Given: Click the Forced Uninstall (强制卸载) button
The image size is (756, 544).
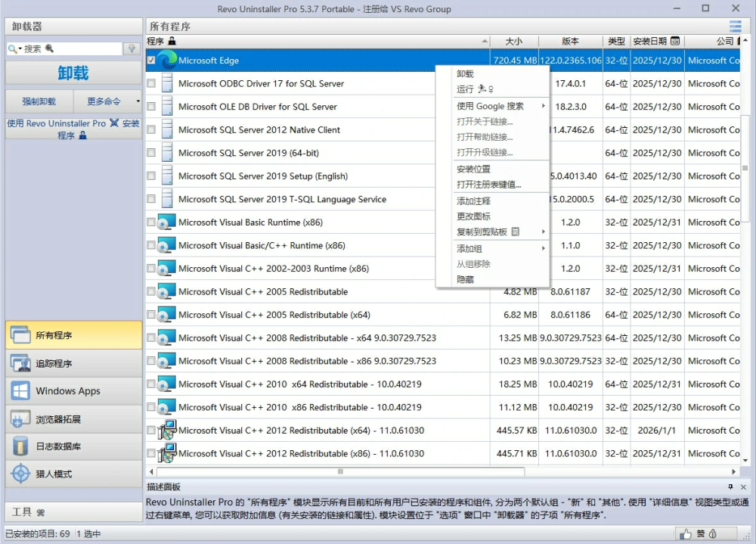Looking at the screenshot, I should 39,101.
